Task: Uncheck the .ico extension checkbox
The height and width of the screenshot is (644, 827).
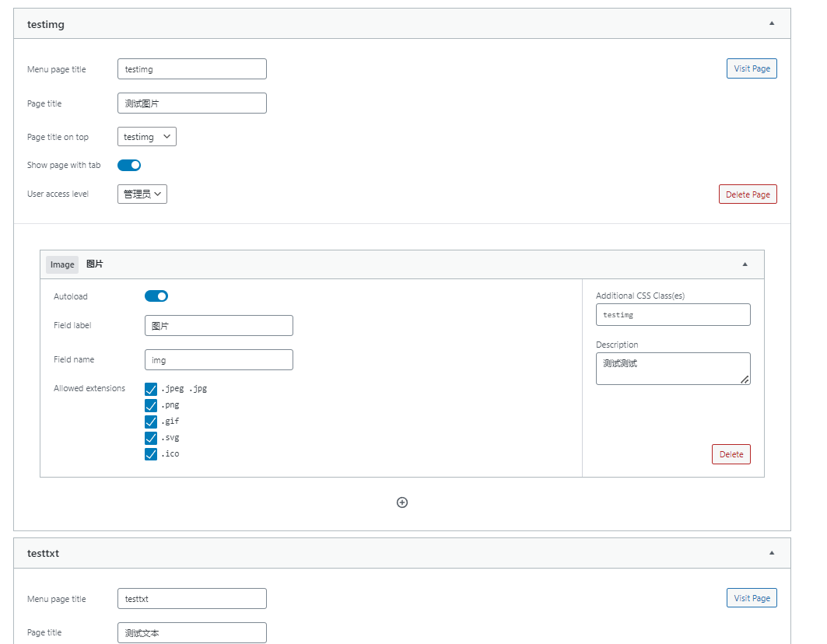Action: click(151, 454)
